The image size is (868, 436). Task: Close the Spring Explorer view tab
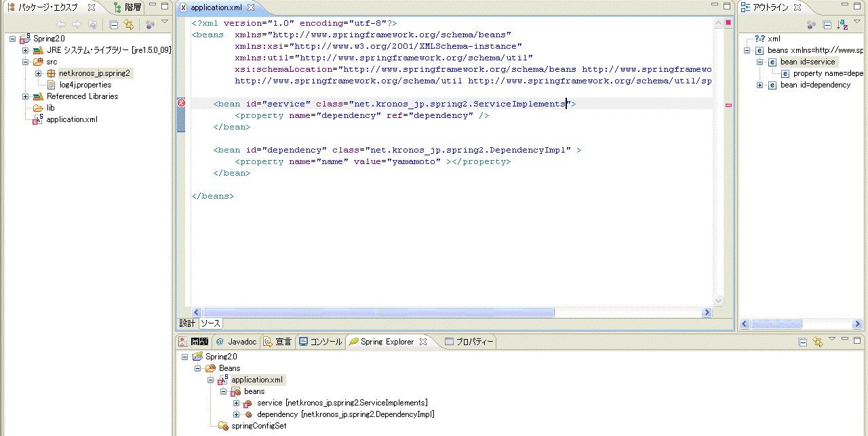[x=423, y=342]
